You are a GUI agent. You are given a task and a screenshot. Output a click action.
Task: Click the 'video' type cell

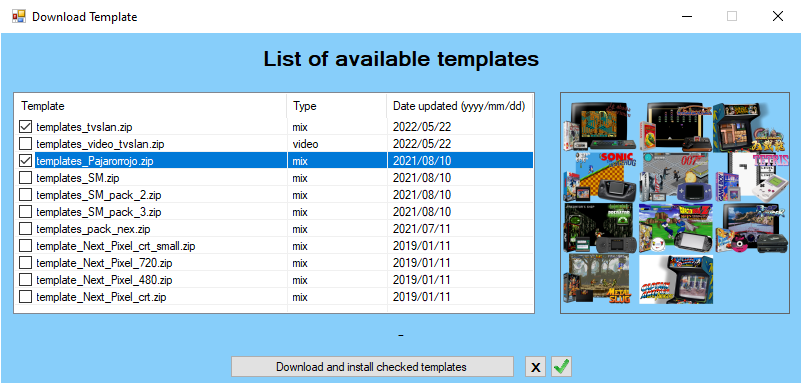point(305,144)
